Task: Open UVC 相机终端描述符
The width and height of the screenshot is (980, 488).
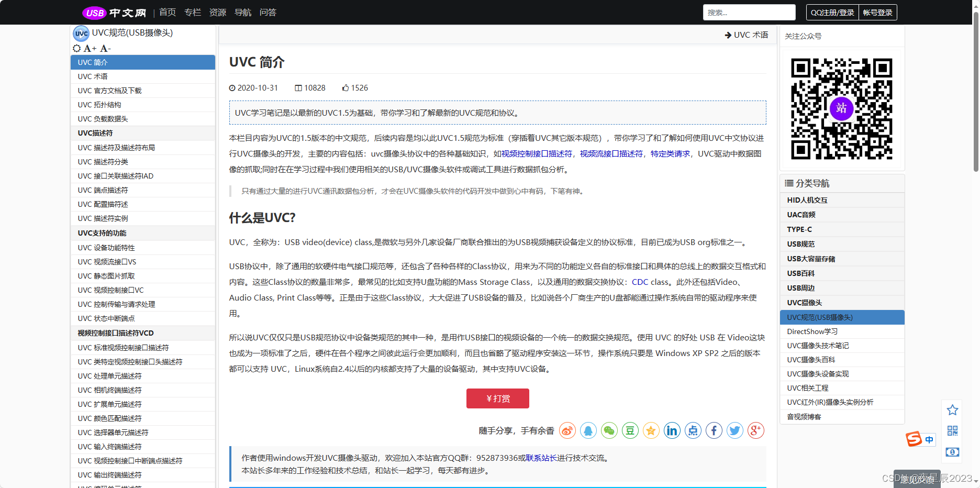Action: 143,390
